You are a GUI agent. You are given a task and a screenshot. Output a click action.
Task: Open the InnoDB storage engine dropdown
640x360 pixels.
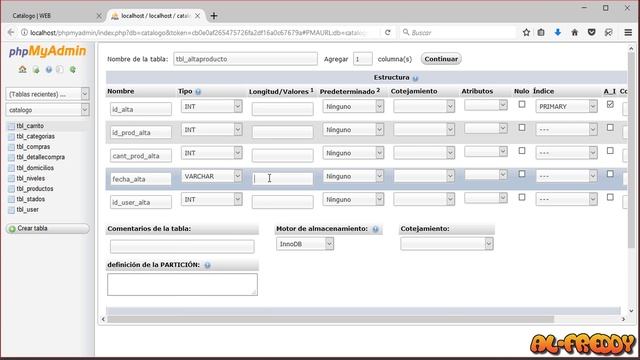[304, 244]
